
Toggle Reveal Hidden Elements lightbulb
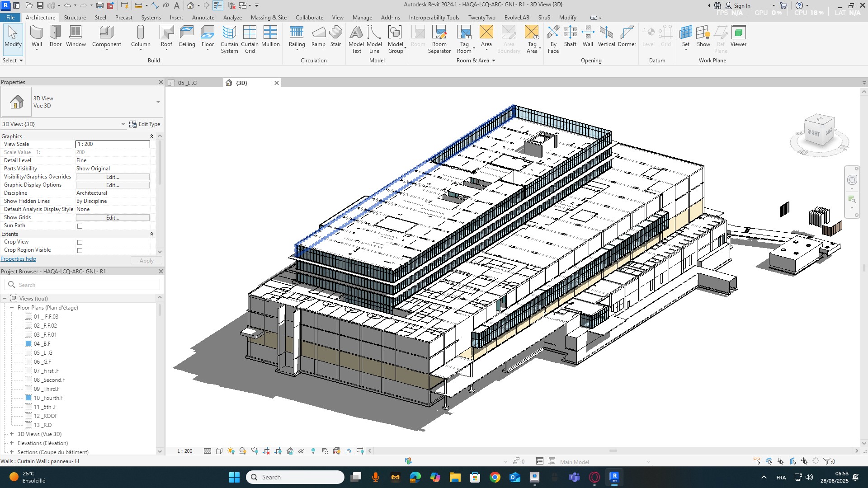tap(313, 451)
